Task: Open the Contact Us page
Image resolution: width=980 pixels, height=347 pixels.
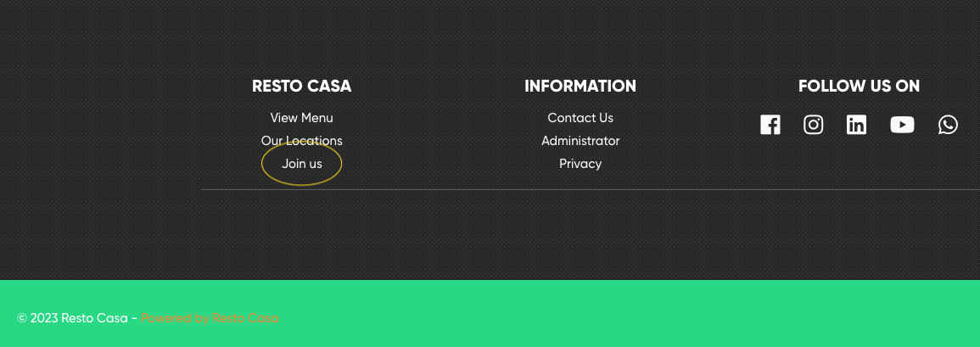Action: pyautogui.click(x=580, y=118)
